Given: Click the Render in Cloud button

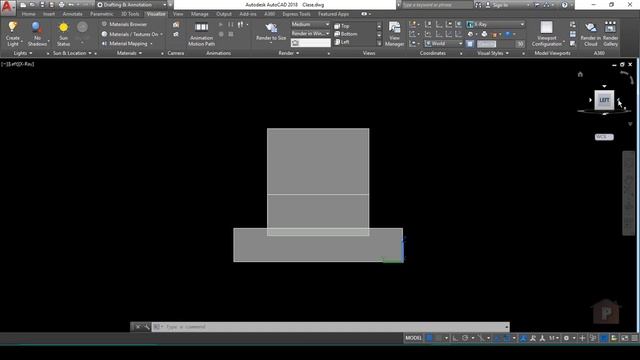Looking at the screenshot, I should point(591,34).
